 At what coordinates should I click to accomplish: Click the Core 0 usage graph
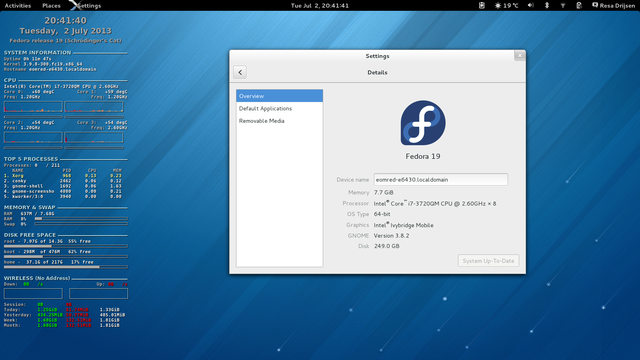pos(33,107)
